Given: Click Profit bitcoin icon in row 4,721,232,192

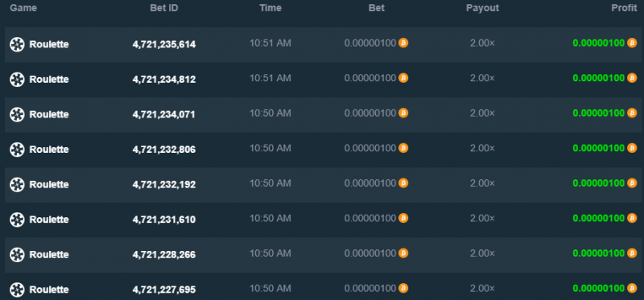Looking at the screenshot, I should click(632, 183).
